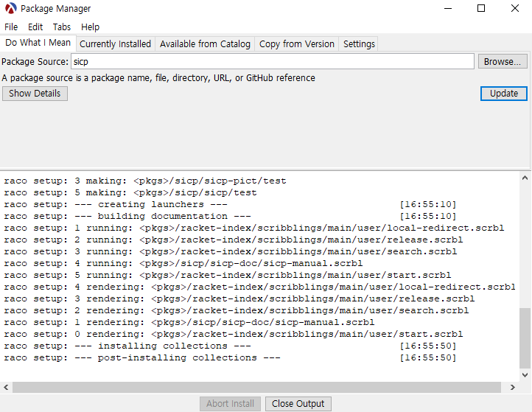Click the '3 running: search.scrbl' log line
The height and width of the screenshot is (412, 532).
coord(231,251)
